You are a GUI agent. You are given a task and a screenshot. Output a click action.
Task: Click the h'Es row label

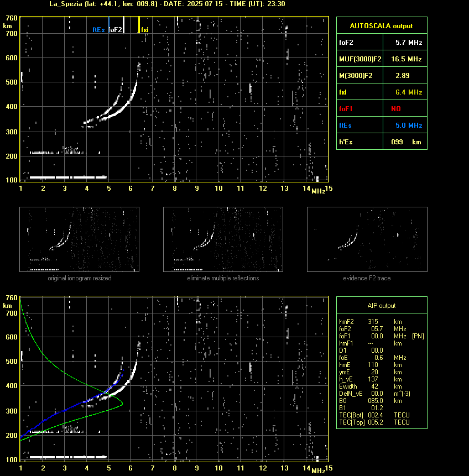pyautogui.click(x=346, y=142)
